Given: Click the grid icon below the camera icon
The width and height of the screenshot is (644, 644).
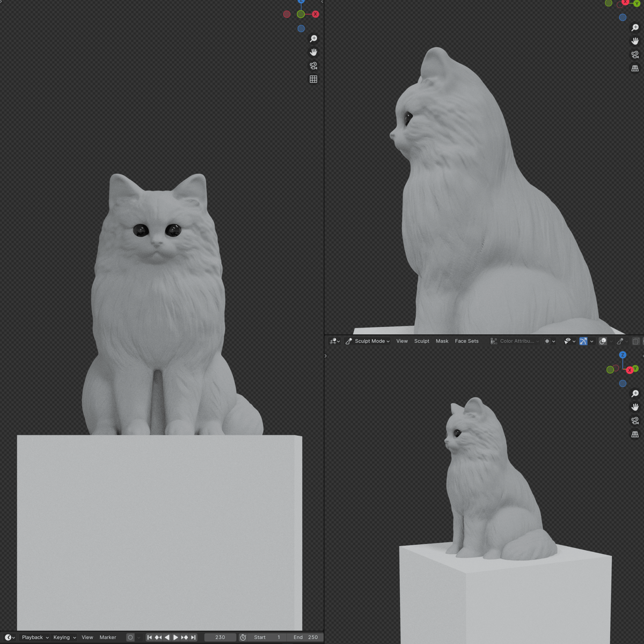Looking at the screenshot, I should coord(313,78).
